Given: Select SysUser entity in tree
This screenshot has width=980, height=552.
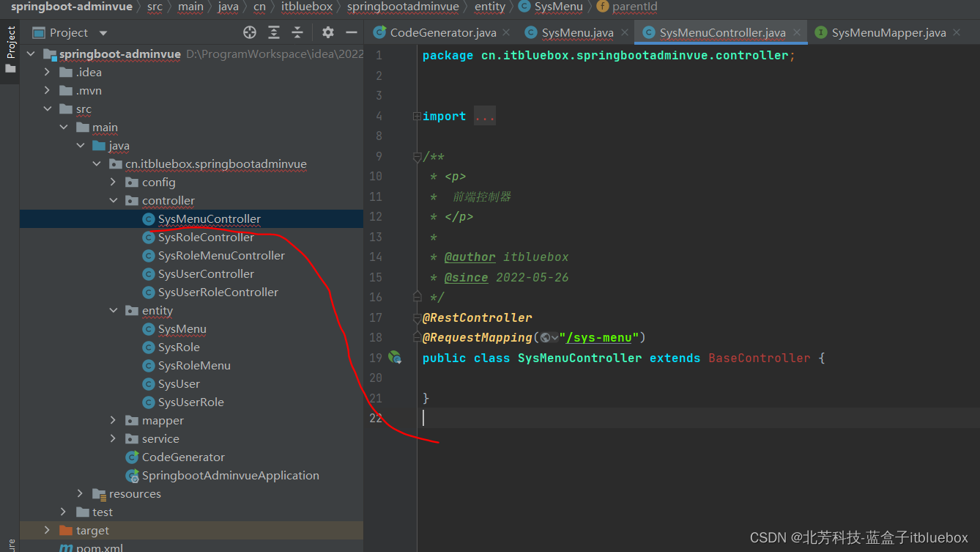Looking at the screenshot, I should coord(179,383).
